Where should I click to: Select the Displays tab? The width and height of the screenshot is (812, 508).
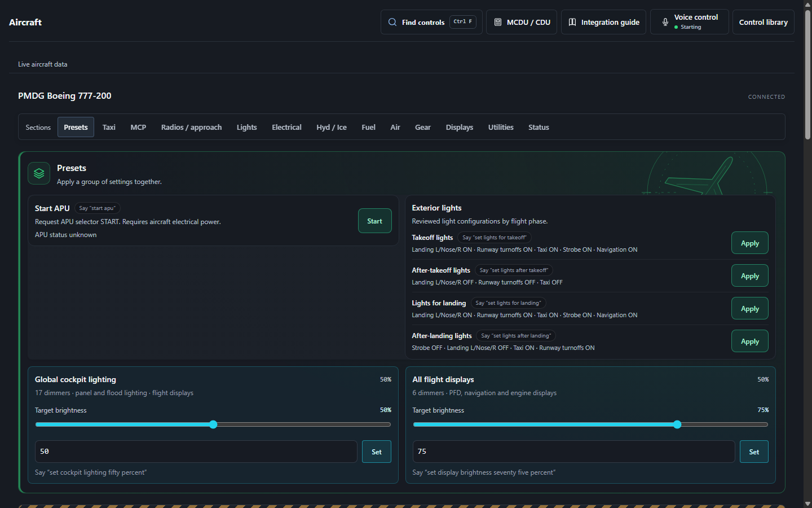(460, 127)
